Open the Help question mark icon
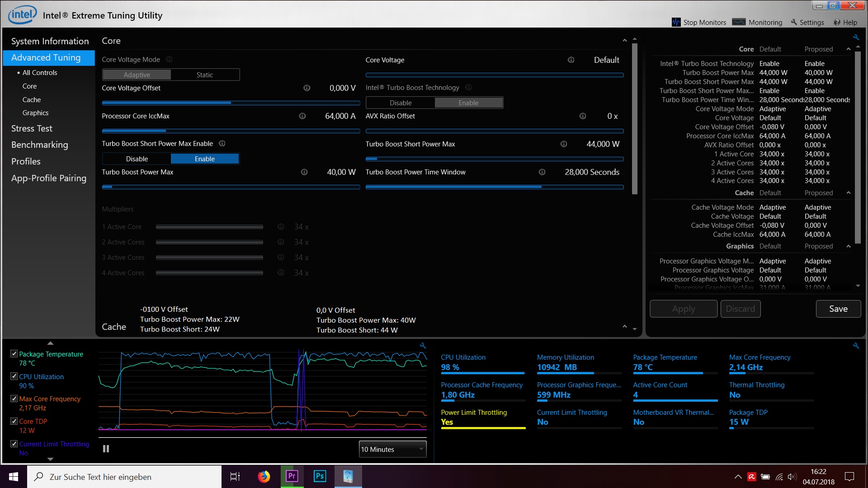 [837, 22]
